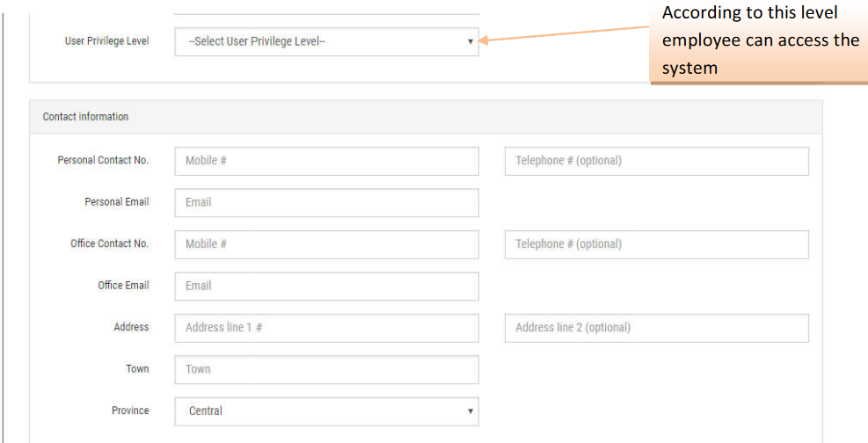Image resolution: width=868 pixels, height=443 pixels.
Task: Click the User Privilege Level label
Action: [x=106, y=41]
